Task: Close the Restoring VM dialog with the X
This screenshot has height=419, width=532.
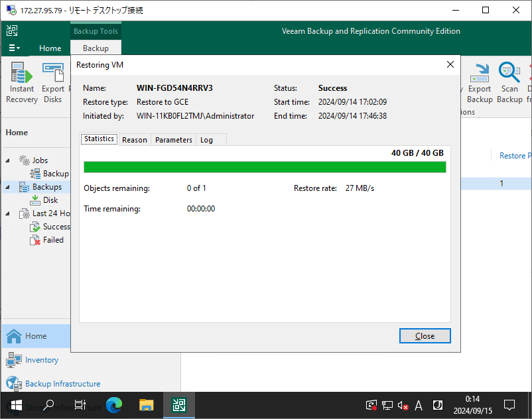Action: [x=450, y=64]
